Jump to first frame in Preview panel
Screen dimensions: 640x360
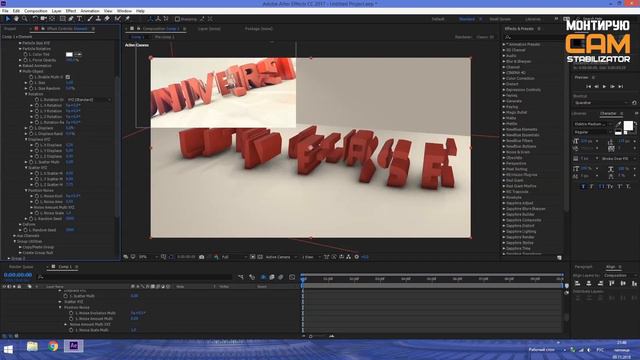tap(588, 87)
